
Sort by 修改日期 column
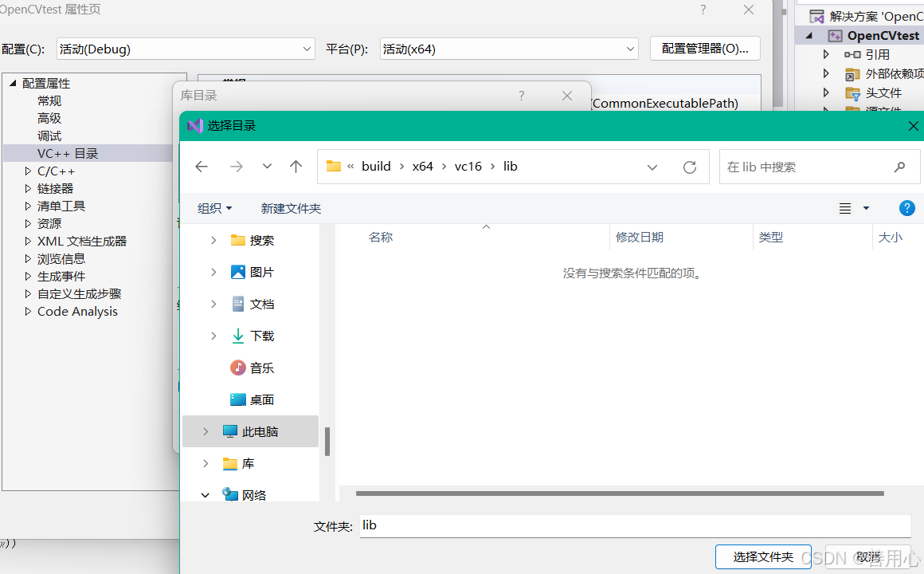coord(640,237)
